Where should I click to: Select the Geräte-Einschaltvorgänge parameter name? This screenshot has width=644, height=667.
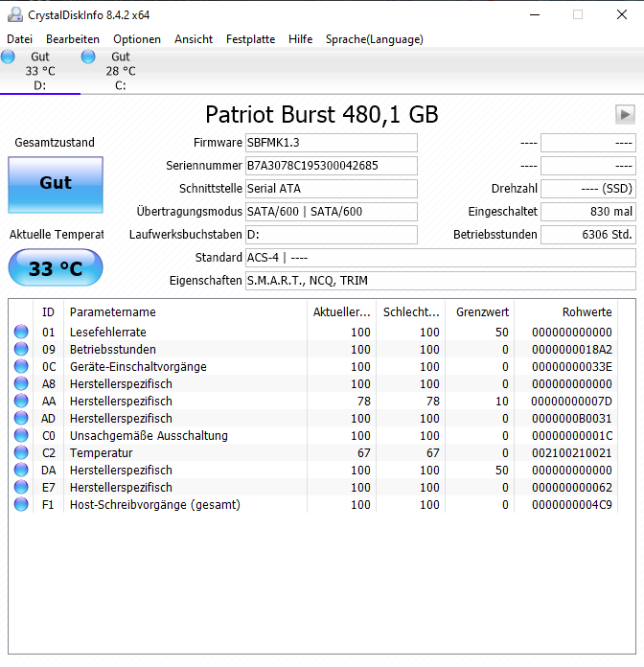[x=138, y=367]
